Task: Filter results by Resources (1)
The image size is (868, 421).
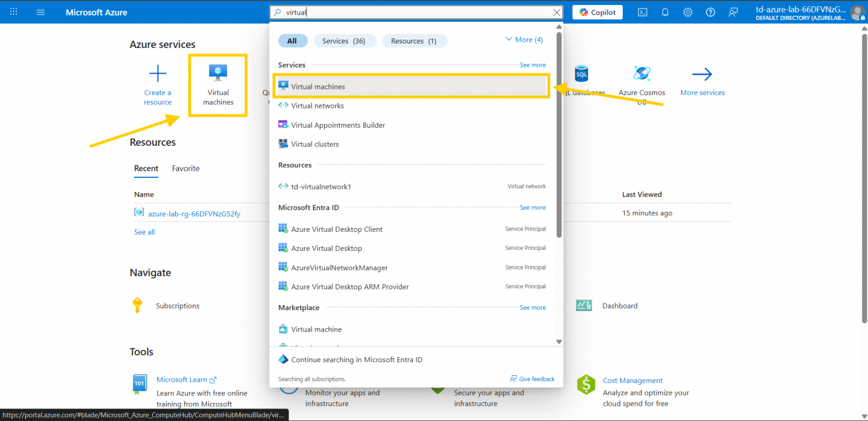Action: pos(414,41)
